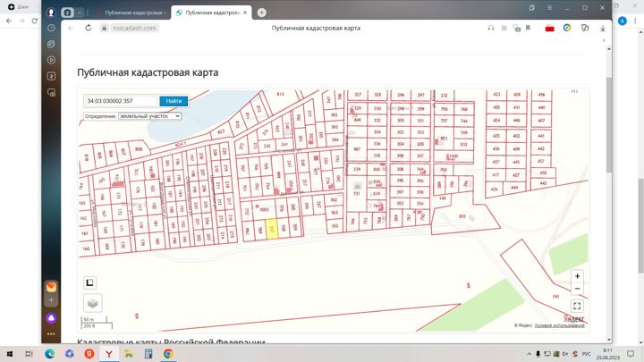Viewport: 644px width, 362px height.
Task: Open the tab groups counter button
Action: [67, 13]
